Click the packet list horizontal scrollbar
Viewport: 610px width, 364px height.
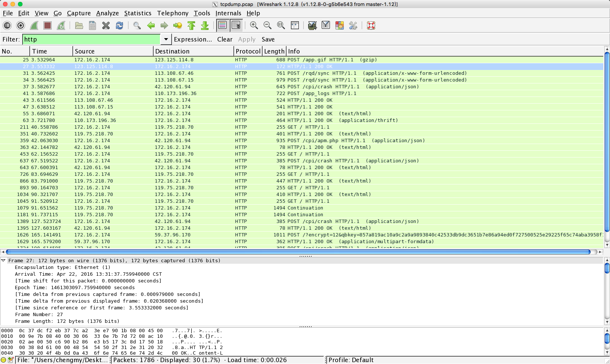298,252
